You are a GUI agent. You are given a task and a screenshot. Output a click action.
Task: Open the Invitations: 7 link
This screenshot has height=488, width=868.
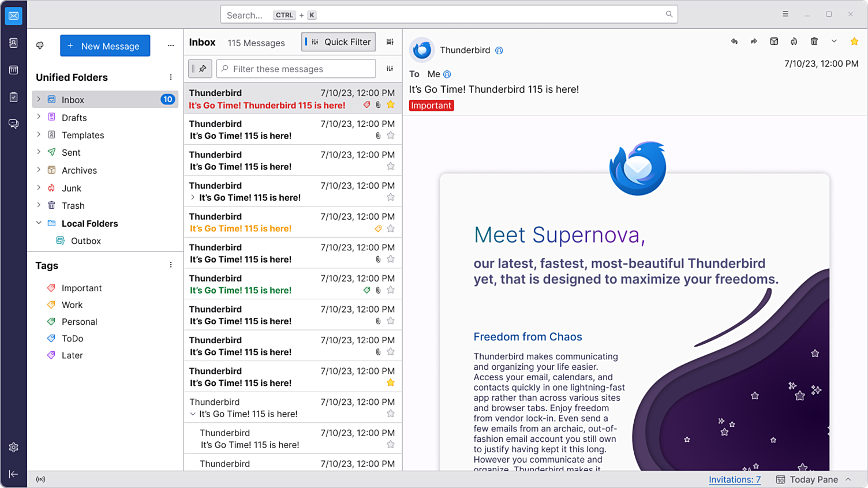[x=734, y=479]
